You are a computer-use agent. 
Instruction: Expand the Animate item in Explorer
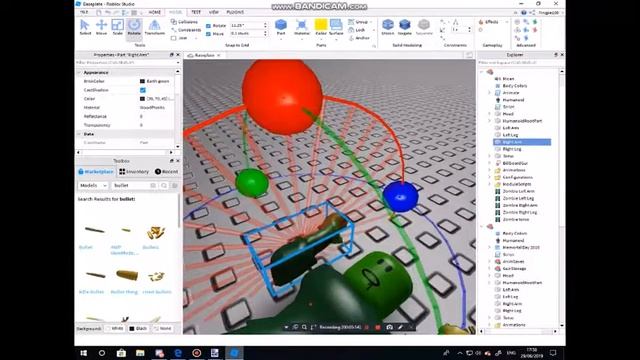pos(490,93)
